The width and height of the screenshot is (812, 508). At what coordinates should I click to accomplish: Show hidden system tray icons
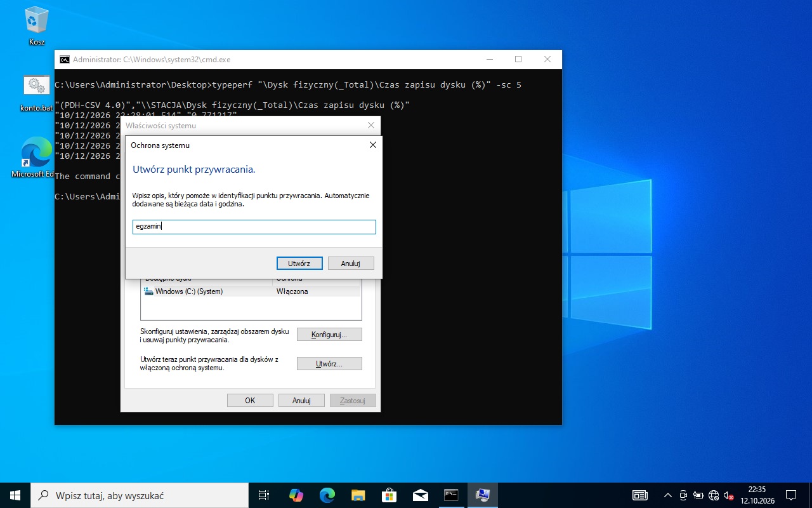pyautogui.click(x=667, y=495)
